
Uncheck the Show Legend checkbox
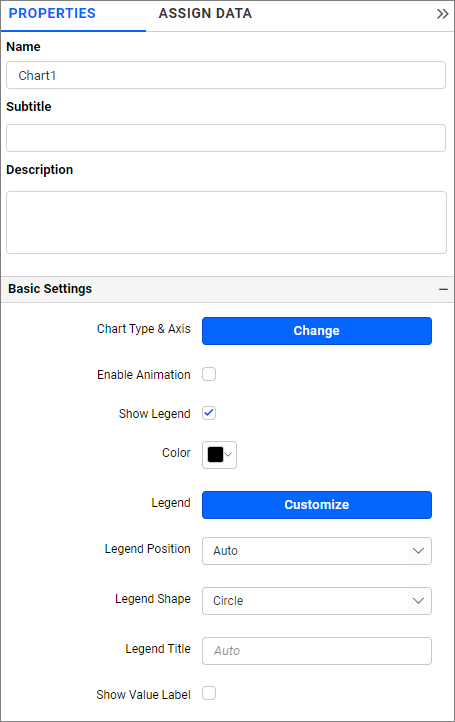pyautogui.click(x=209, y=413)
